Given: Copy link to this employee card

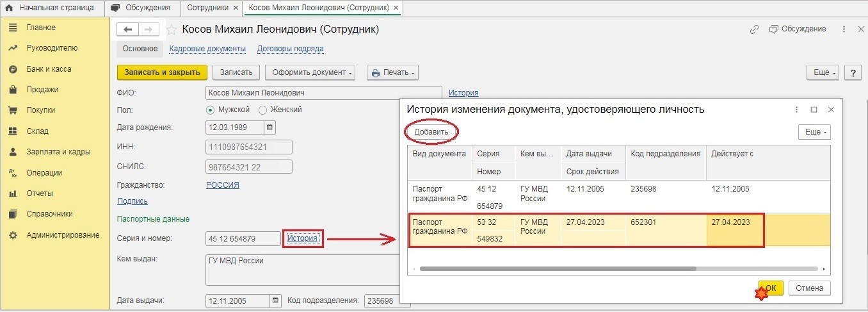Looking at the screenshot, I should click(755, 29).
